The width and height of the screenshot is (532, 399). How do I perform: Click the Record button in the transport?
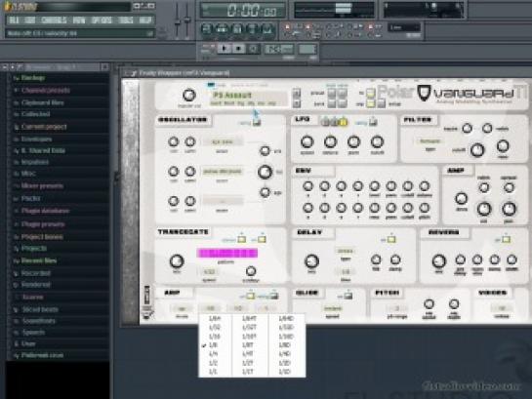tap(253, 49)
